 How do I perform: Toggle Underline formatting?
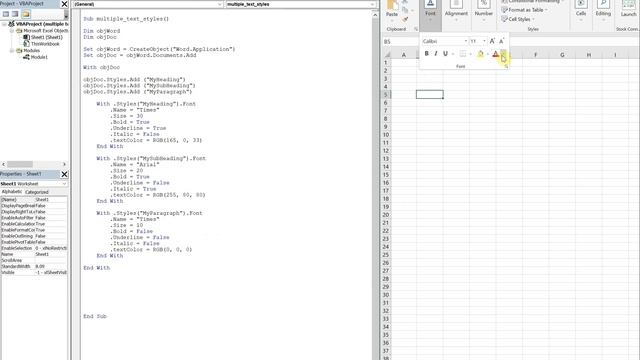(x=445, y=53)
